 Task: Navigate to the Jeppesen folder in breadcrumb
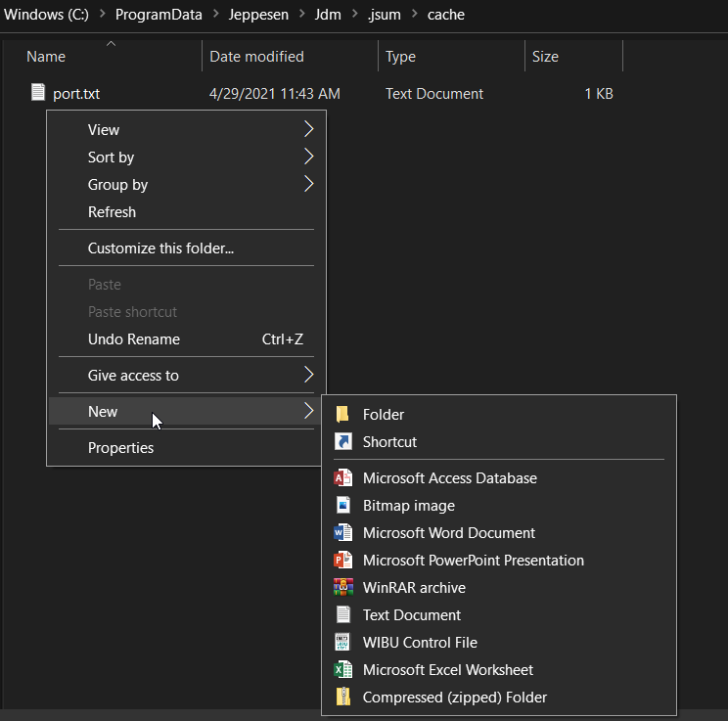[258, 15]
